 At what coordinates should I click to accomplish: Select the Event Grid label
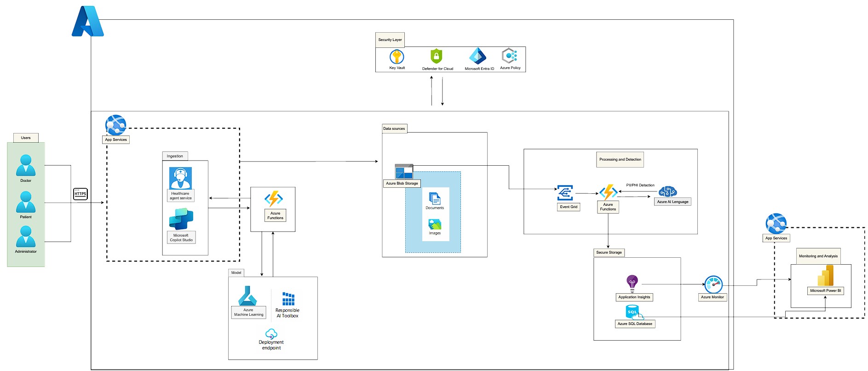coord(569,207)
